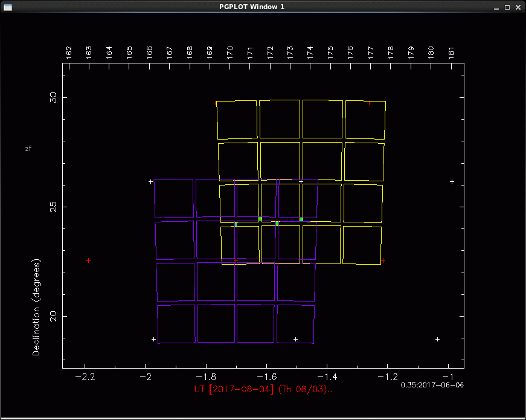The width and height of the screenshot is (526, 420).
Task: Click the top axis label '172'
Action: [270, 53]
